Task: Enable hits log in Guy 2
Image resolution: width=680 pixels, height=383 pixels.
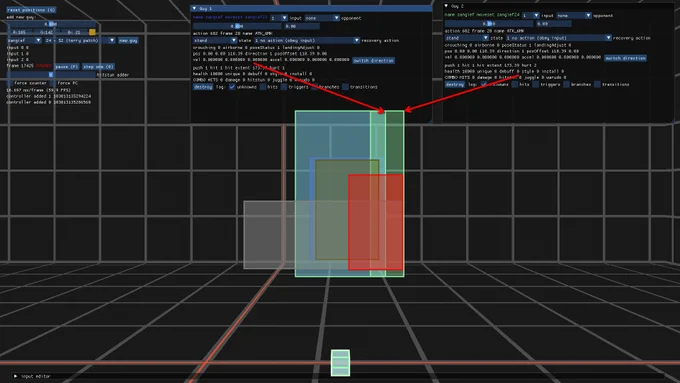Action: coord(515,84)
